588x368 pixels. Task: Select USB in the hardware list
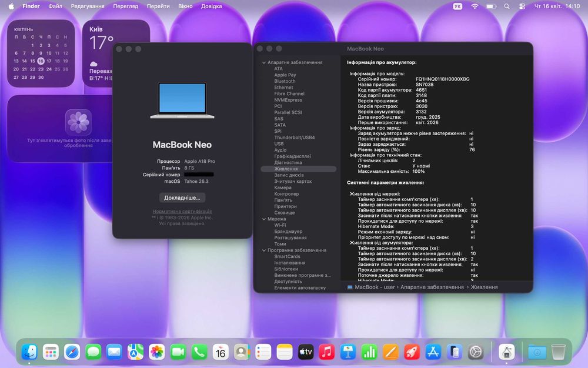[279, 144]
